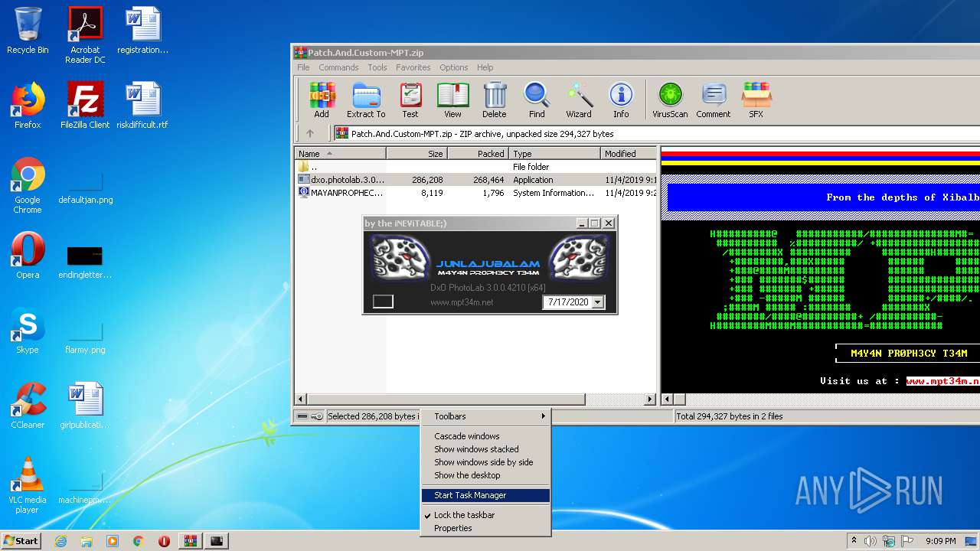
Task: Click the Extract To toolbar icon
Action: (x=366, y=100)
